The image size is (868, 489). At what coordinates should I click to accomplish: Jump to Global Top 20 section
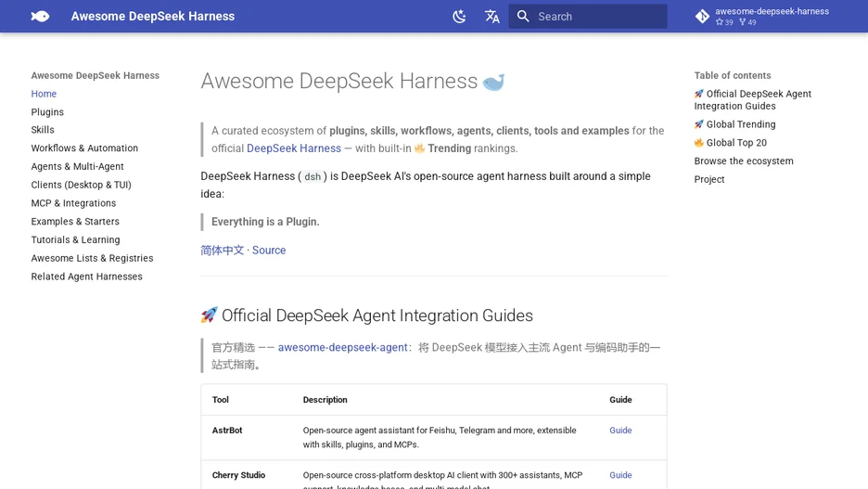730,142
